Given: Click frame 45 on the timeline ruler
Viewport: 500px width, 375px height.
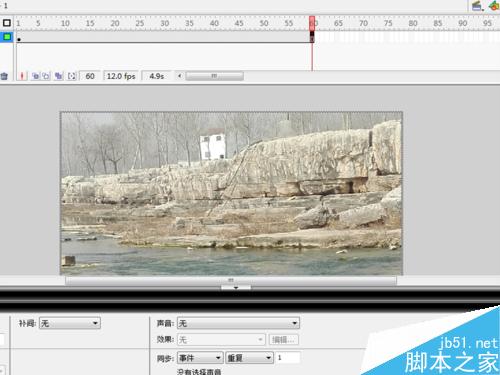Looking at the screenshot, I should click(x=239, y=23).
